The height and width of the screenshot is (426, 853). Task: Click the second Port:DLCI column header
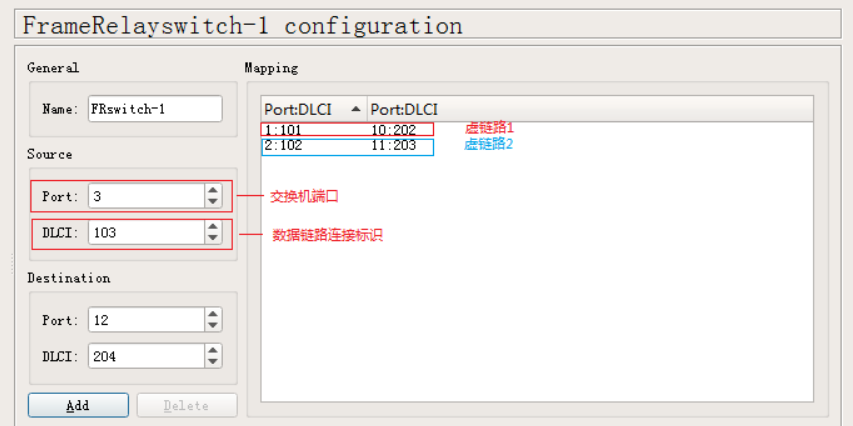[x=590, y=109]
